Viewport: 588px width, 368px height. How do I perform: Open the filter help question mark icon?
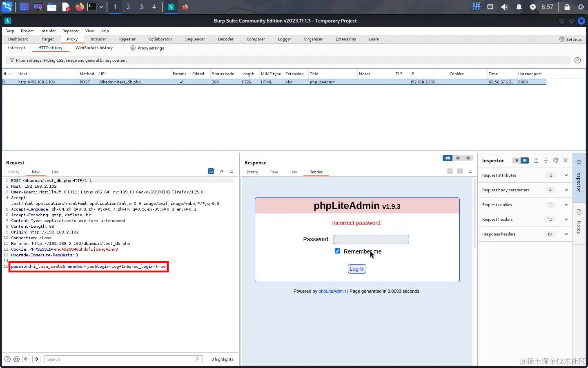[x=577, y=61]
